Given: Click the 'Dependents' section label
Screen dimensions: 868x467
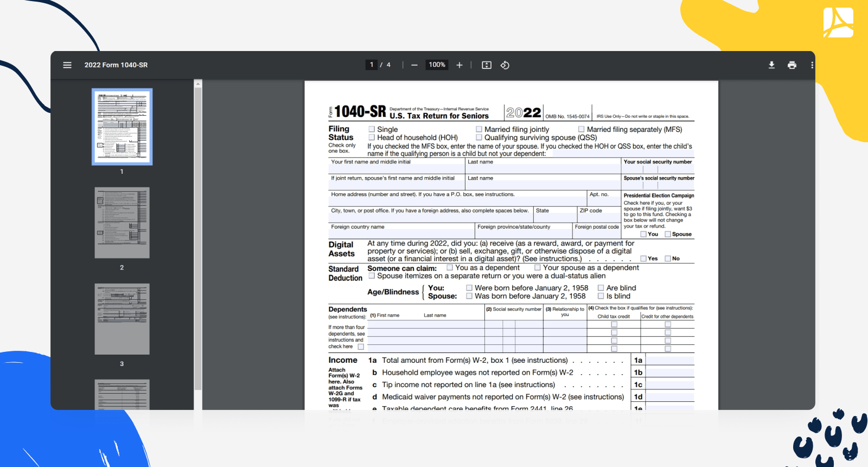Looking at the screenshot, I should (348, 310).
